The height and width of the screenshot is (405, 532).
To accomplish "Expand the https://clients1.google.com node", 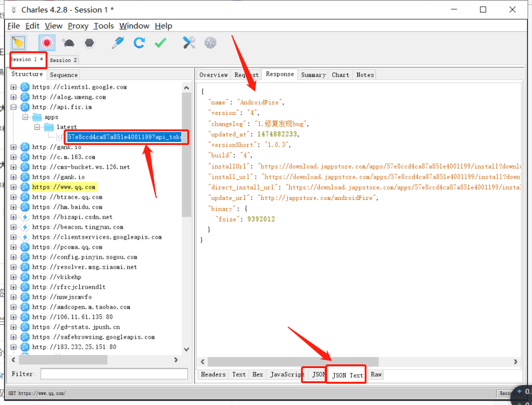I will tap(13, 87).
